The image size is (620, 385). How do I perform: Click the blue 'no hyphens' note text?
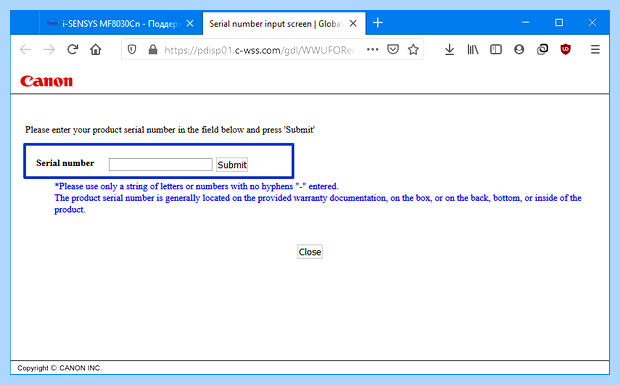[197, 186]
